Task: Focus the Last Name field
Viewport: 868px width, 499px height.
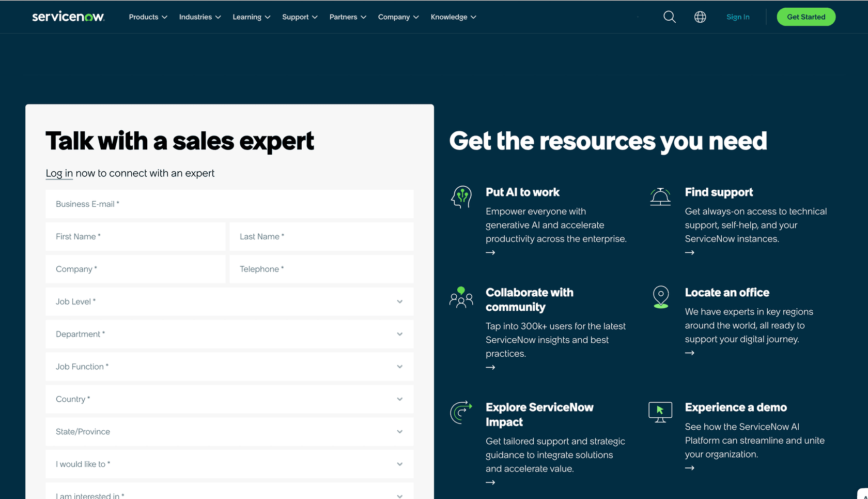Action: tap(321, 236)
